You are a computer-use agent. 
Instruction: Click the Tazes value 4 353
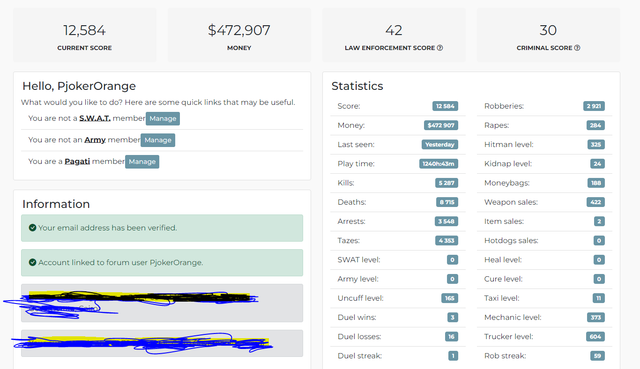click(x=447, y=240)
